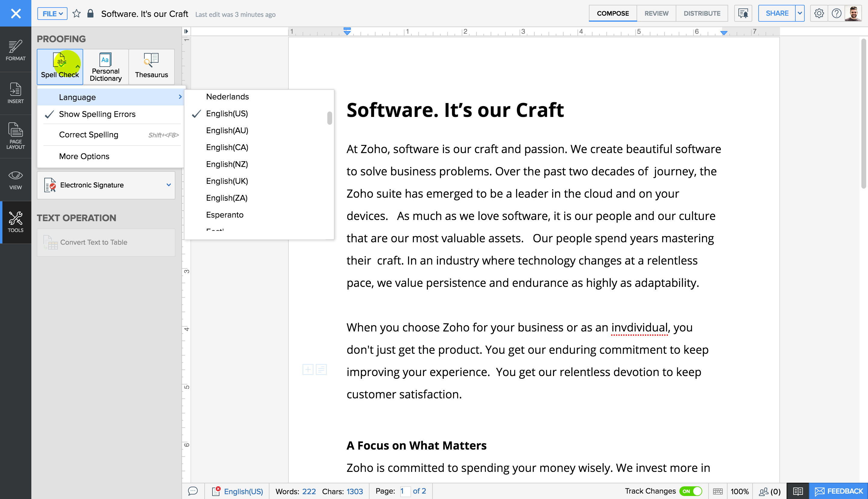Expand the Electronic Signature dropdown
Image resolution: width=868 pixels, height=499 pixels.
coord(168,185)
